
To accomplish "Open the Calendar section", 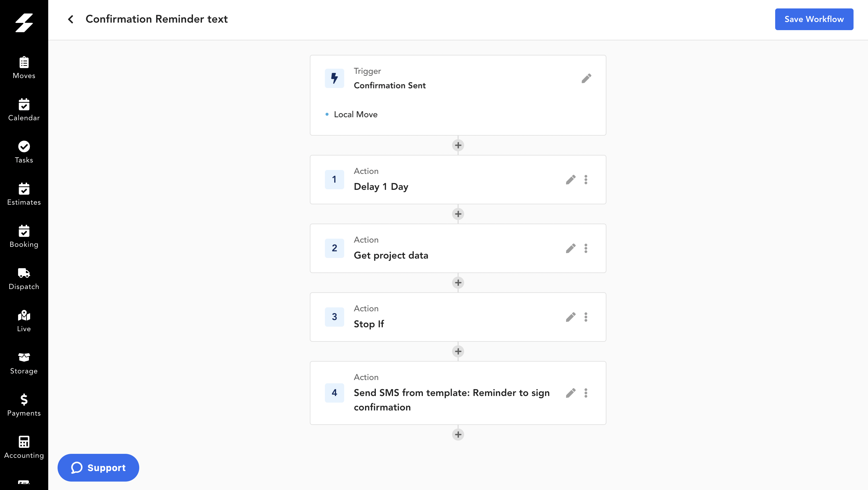I will tap(24, 110).
